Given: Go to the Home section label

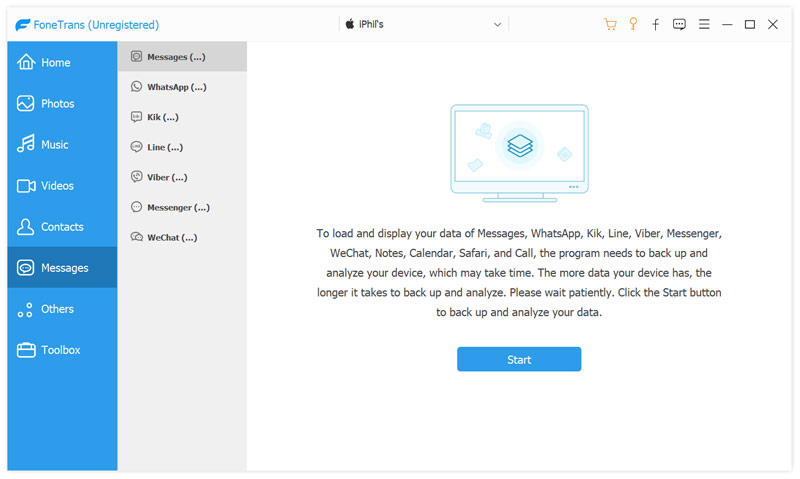Looking at the screenshot, I should [56, 63].
